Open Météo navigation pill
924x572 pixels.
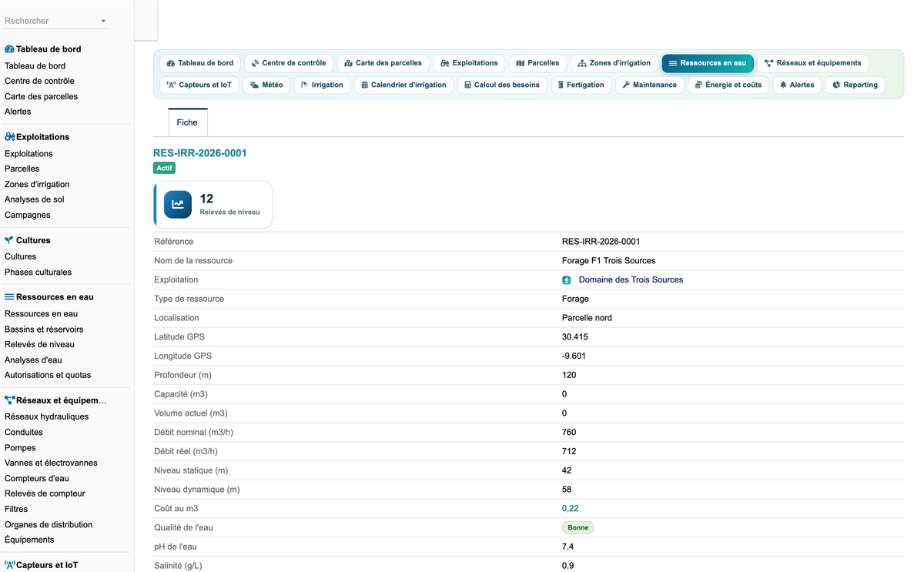266,85
